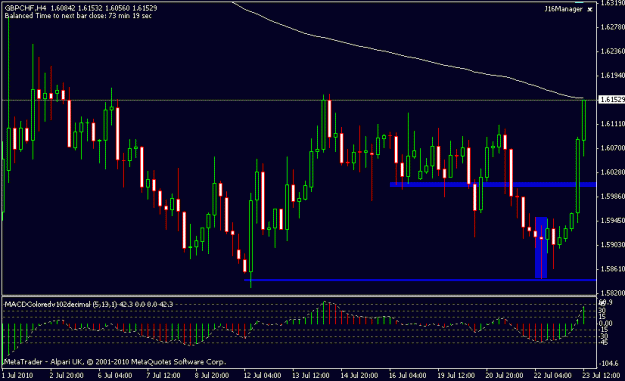Click the 1.59030 price axis label
The image size is (625, 381).
(x=612, y=244)
